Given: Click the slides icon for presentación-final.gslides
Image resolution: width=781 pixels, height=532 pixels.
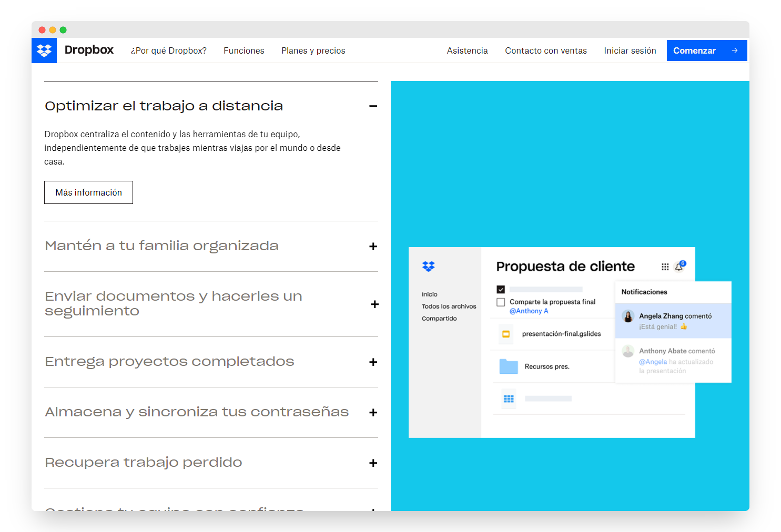Looking at the screenshot, I should 506,334.
